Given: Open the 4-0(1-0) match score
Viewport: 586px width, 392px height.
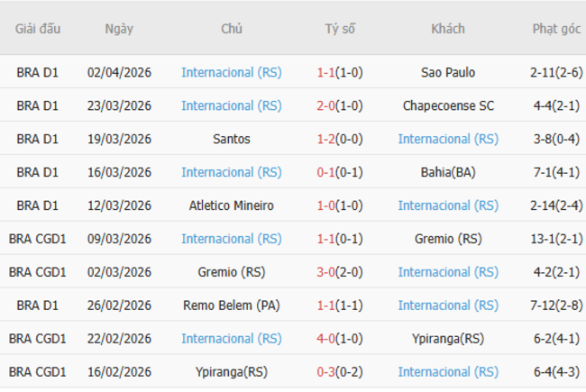Looking at the screenshot, I should (x=340, y=339).
